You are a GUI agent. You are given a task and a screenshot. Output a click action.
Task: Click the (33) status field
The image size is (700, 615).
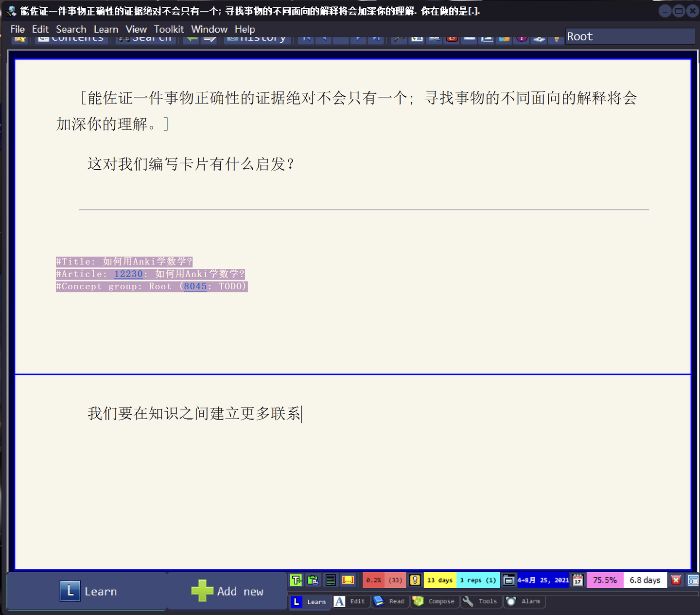click(x=395, y=580)
